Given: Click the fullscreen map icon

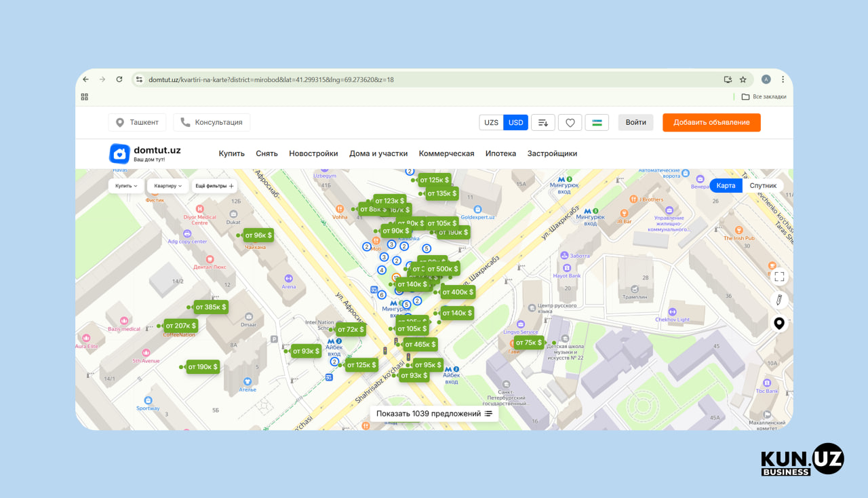Looking at the screenshot, I should [779, 277].
